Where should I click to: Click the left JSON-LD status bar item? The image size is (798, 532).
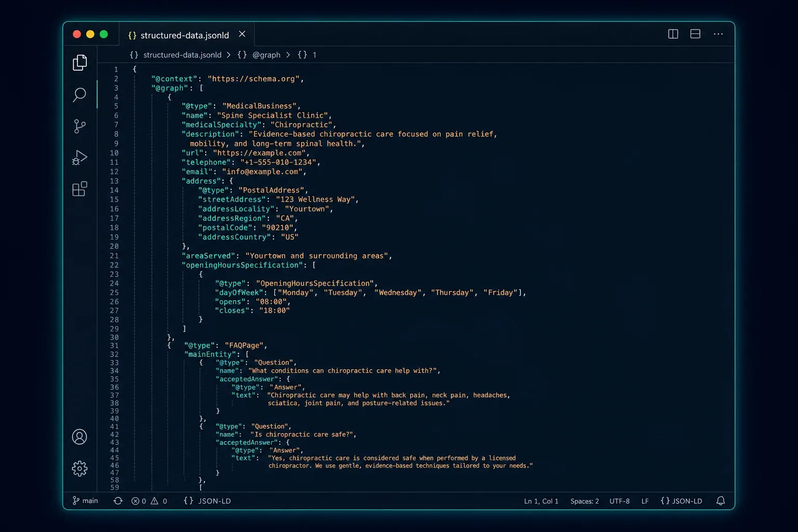207,501
